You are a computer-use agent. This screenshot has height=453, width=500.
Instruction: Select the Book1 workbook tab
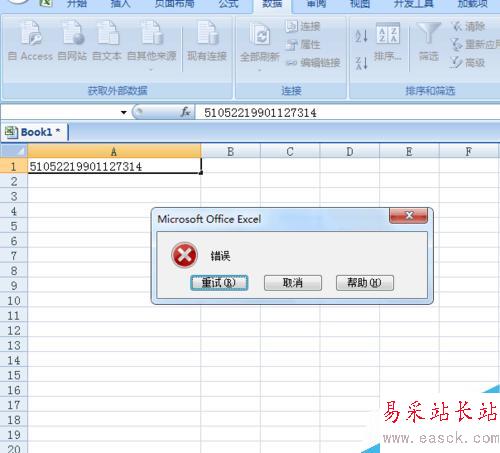coord(36,132)
